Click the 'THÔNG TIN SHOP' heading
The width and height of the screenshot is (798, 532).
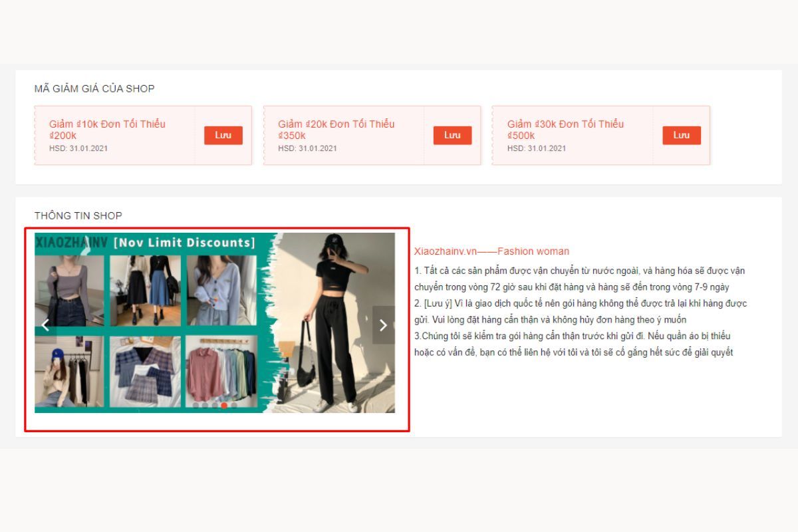point(78,215)
